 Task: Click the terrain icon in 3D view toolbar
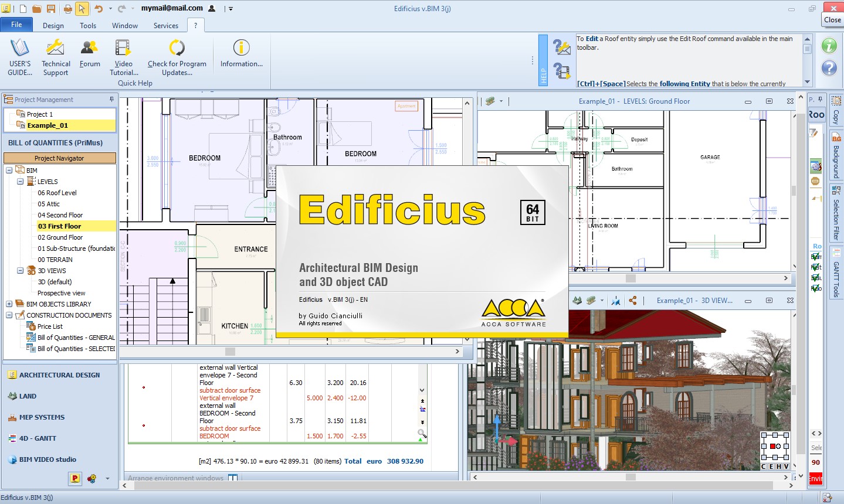point(577,300)
